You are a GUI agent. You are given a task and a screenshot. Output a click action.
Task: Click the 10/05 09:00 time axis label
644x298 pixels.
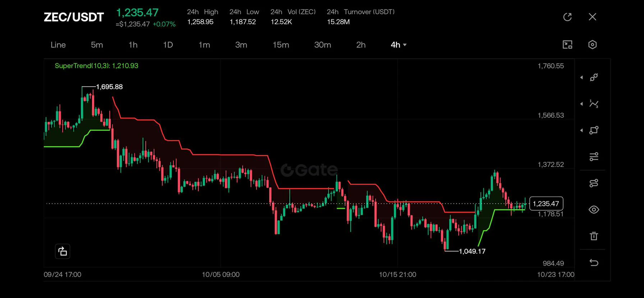(221, 275)
